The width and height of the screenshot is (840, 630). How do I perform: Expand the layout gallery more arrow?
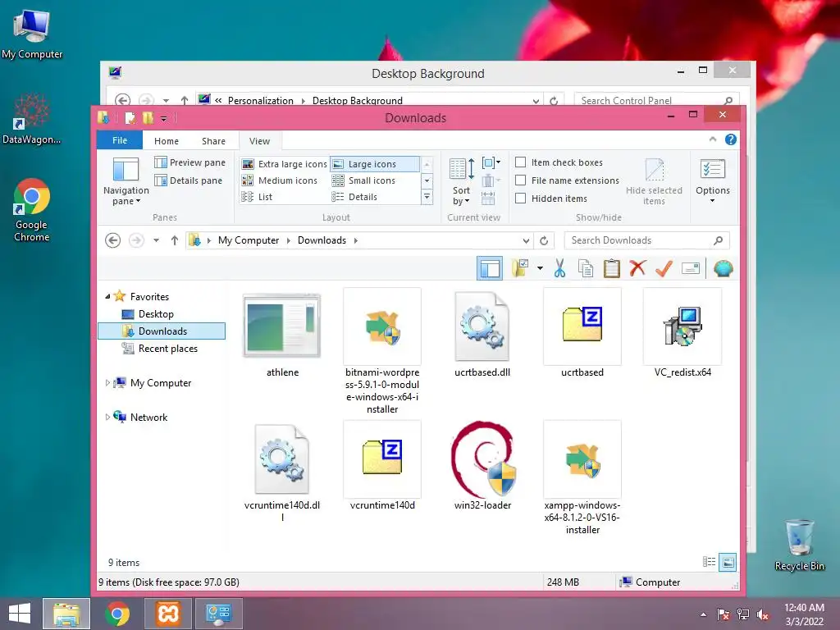tap(427, 197)
